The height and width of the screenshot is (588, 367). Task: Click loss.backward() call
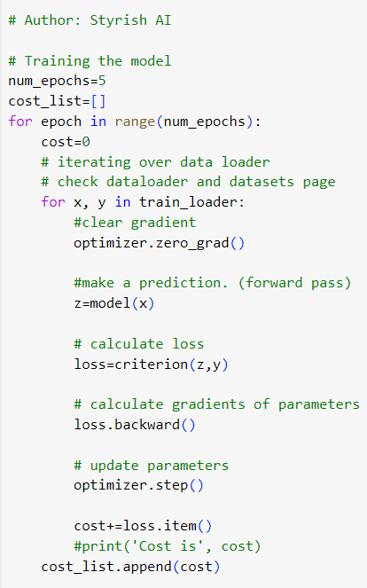click(135, 425)
